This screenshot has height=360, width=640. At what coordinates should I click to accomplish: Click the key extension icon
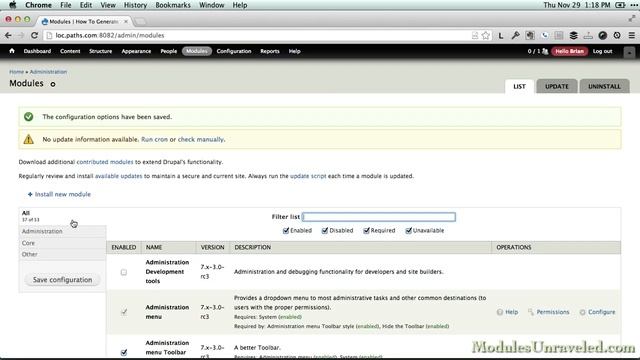pos(516,36)
